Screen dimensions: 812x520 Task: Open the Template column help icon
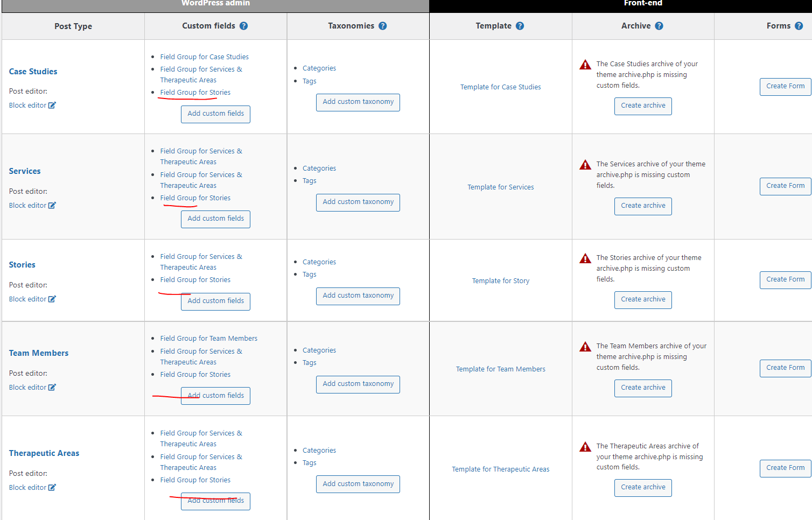click(520, 26)
